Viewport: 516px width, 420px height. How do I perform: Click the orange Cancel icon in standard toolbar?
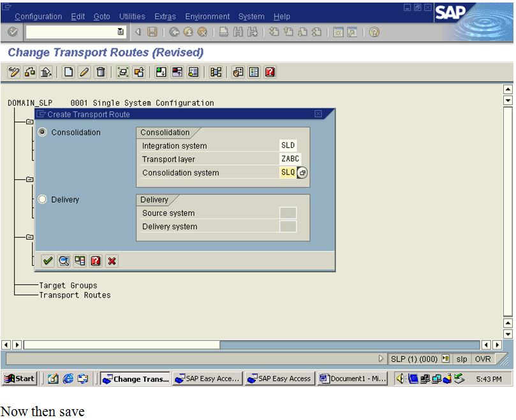point(202,32)
